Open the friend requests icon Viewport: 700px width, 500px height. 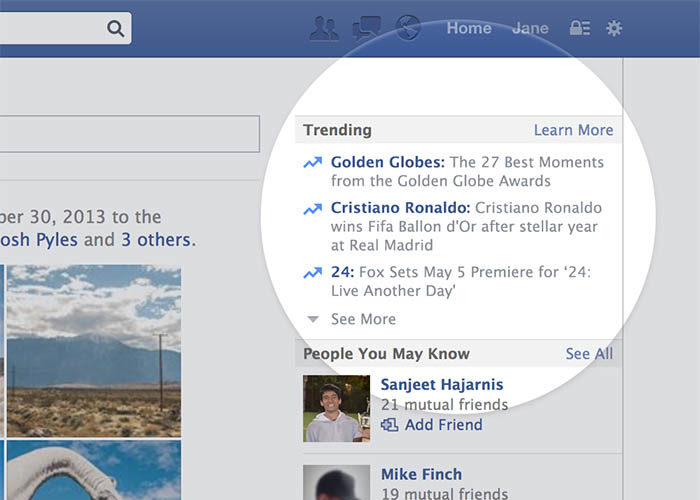pos(324,28)
